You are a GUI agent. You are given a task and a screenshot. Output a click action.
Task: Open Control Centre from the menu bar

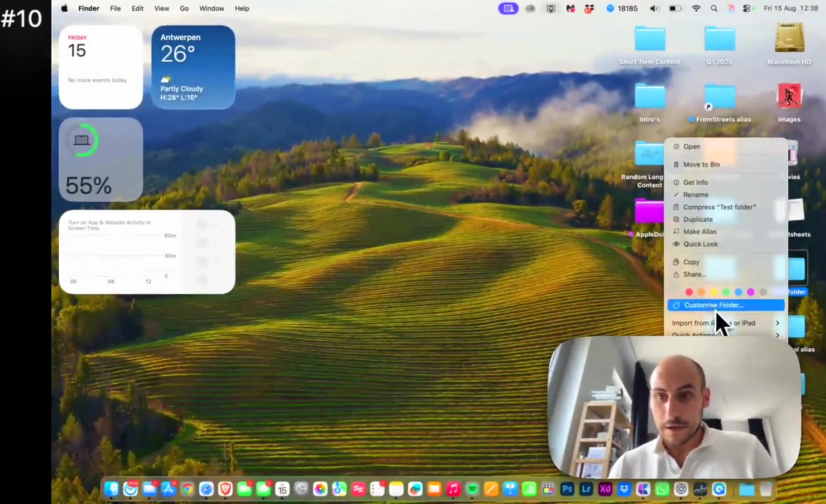click(747, 8)
